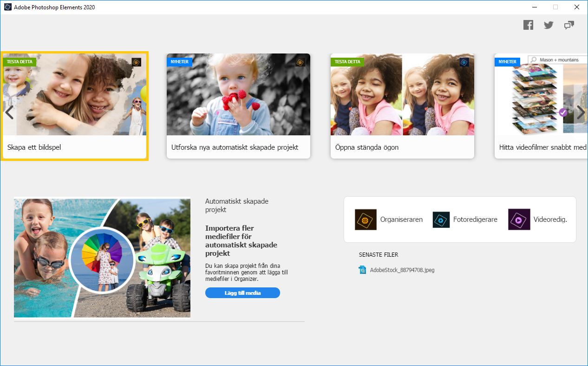Image resolution: width=588 pixels, height=366 pixels.
Task: Click the Automatiskt skapade projekt heading
Action: (x=237, y=206)
